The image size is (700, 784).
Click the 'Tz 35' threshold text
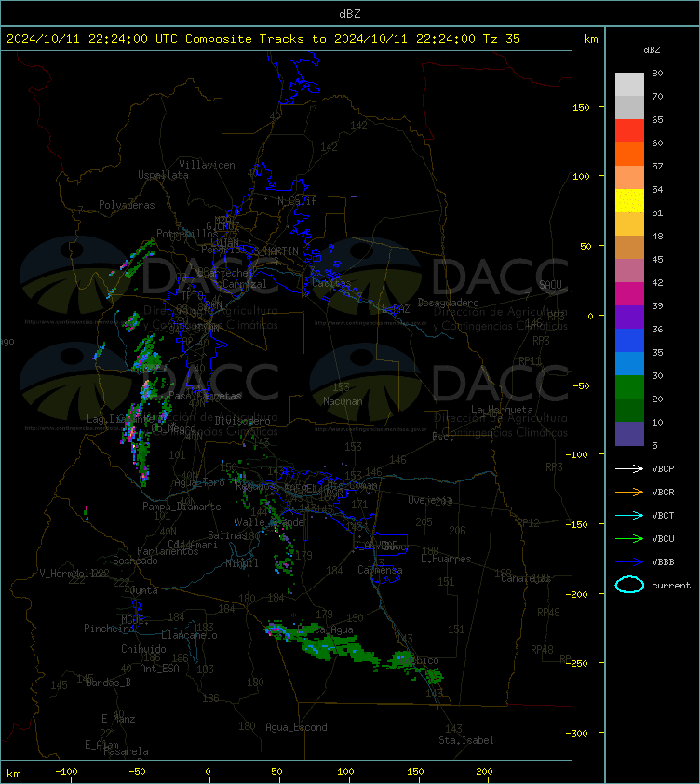point(502,39)
